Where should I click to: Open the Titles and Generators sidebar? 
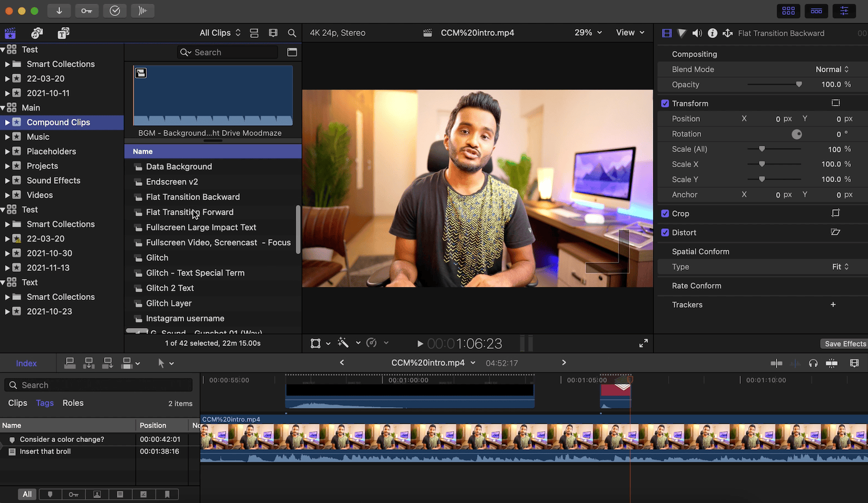tap(63, 33)
